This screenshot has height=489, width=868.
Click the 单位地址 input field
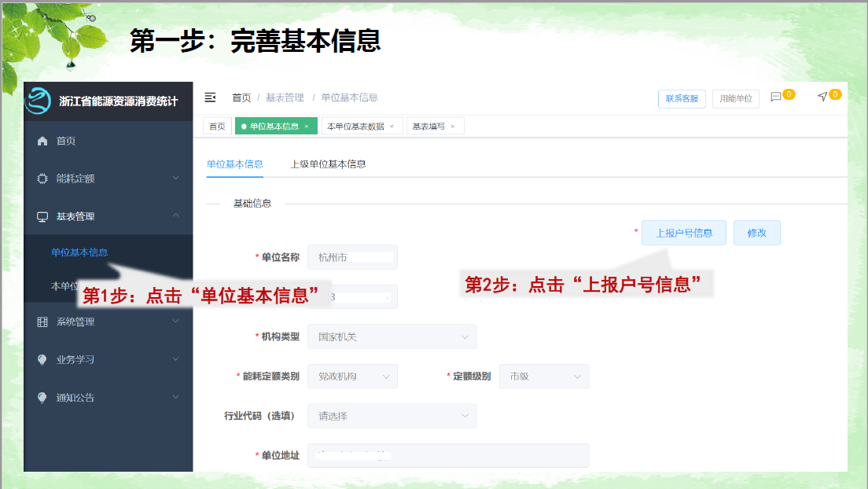448,455
